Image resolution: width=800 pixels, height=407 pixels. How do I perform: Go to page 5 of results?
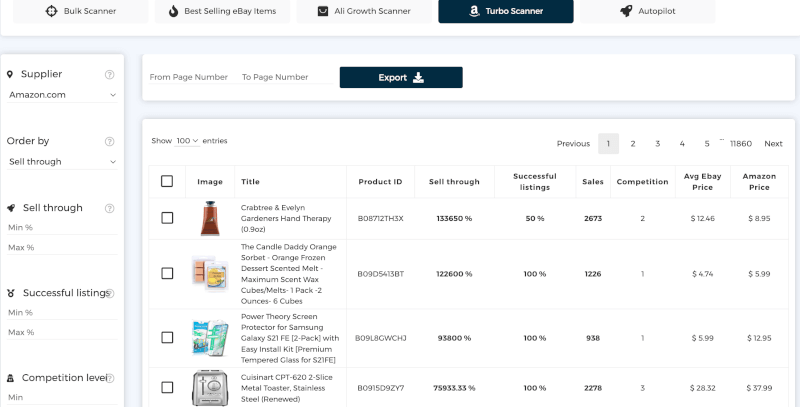tap(707, 144)
